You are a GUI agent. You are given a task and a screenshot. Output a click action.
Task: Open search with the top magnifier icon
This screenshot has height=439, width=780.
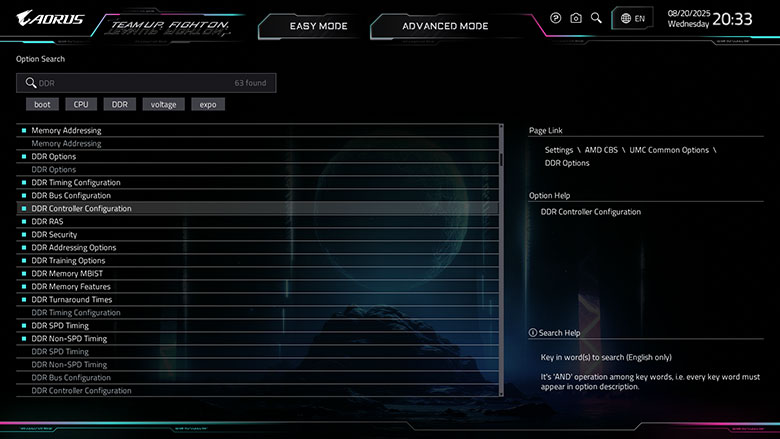(596, 18)
